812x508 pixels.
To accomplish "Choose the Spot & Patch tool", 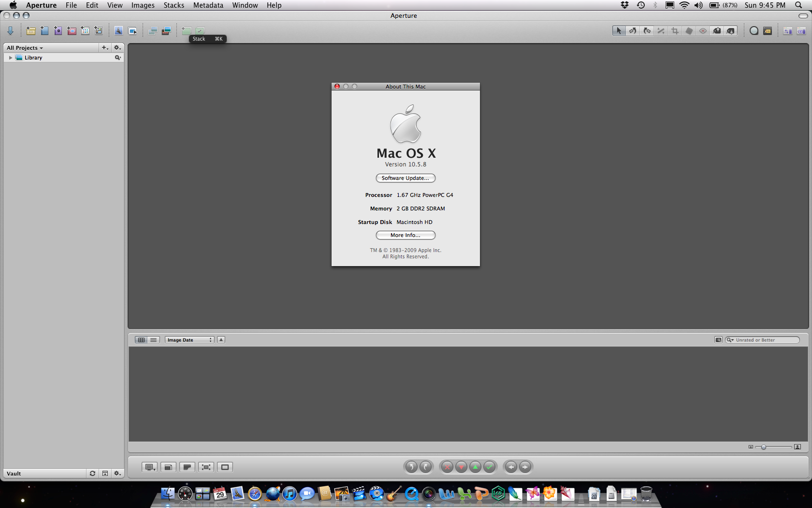I will [x=689, y=31].
